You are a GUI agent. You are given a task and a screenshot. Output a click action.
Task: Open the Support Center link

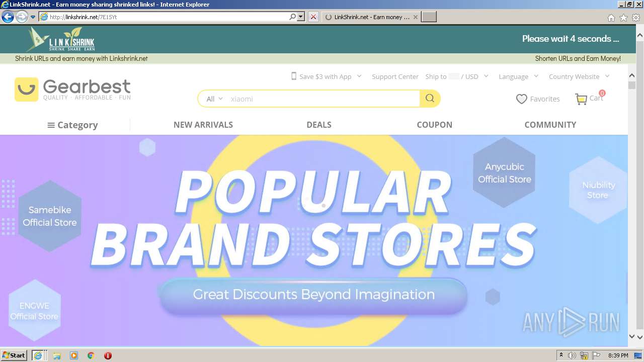point(395,76)
